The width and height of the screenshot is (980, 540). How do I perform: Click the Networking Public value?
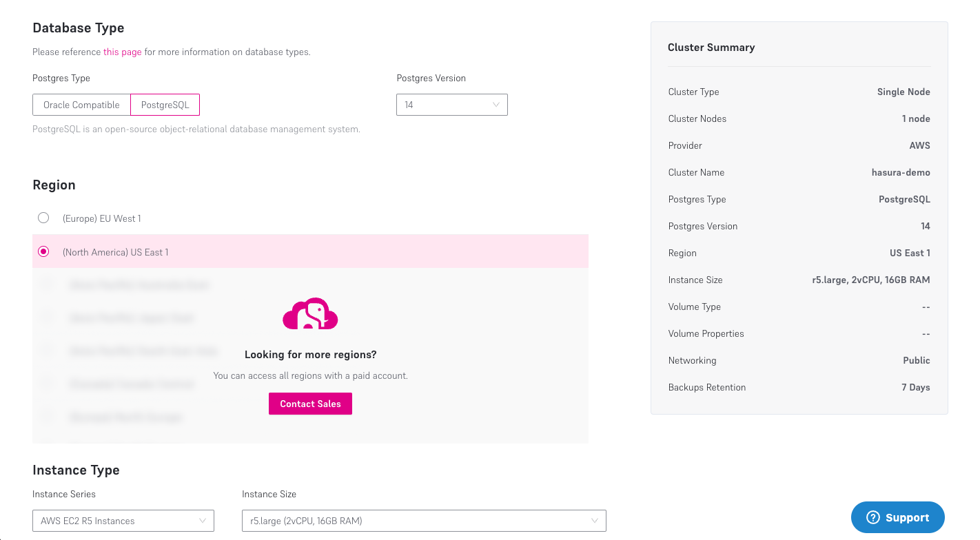pos(917,360)
